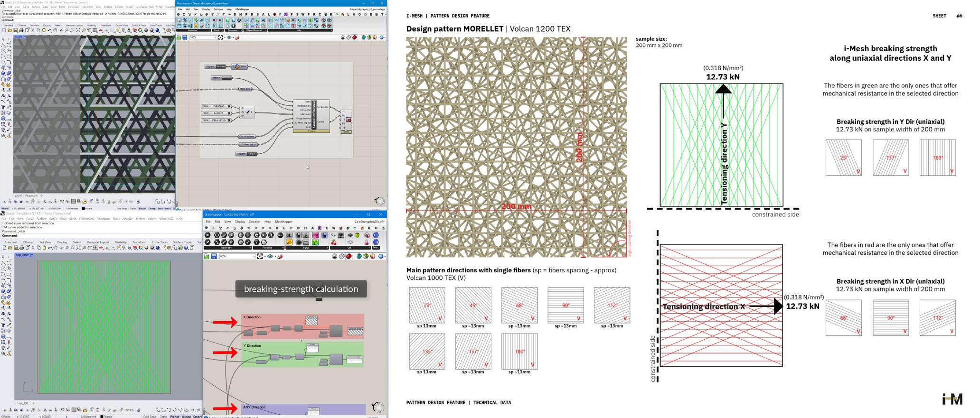Toggle SmartTrack in the top Rhino status bar
Image resolution: width=980 pixels, height=418 pixels.
(x=164, y=208)
